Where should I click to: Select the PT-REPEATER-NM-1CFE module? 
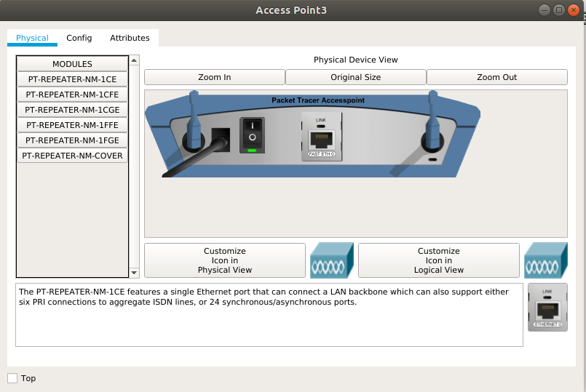[x=72, y=95]
